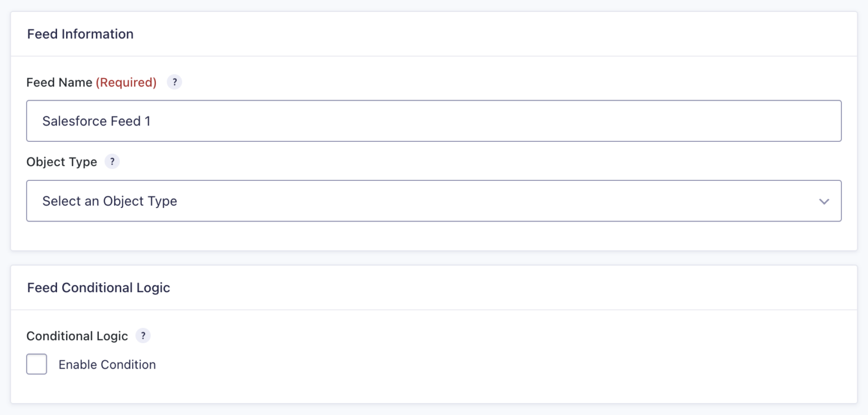This screenshot has width=868, height=415.
Task: View help for the required Feed Name field
Action: click(x=175, y=82)
